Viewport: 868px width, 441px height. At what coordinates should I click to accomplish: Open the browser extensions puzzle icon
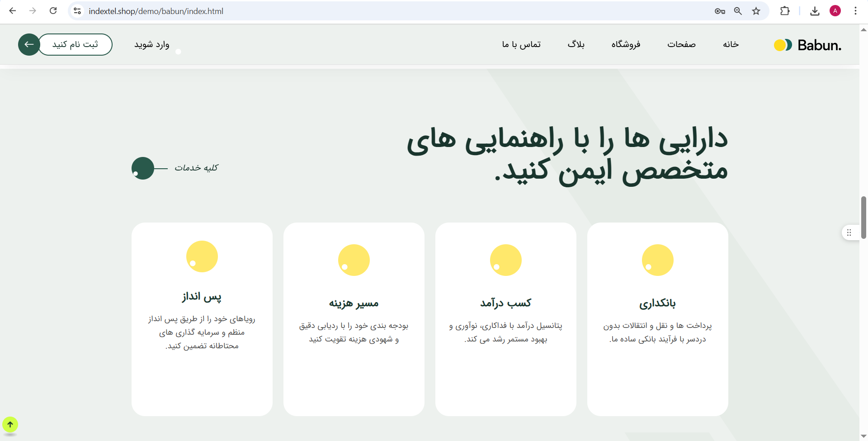[785, 11]
